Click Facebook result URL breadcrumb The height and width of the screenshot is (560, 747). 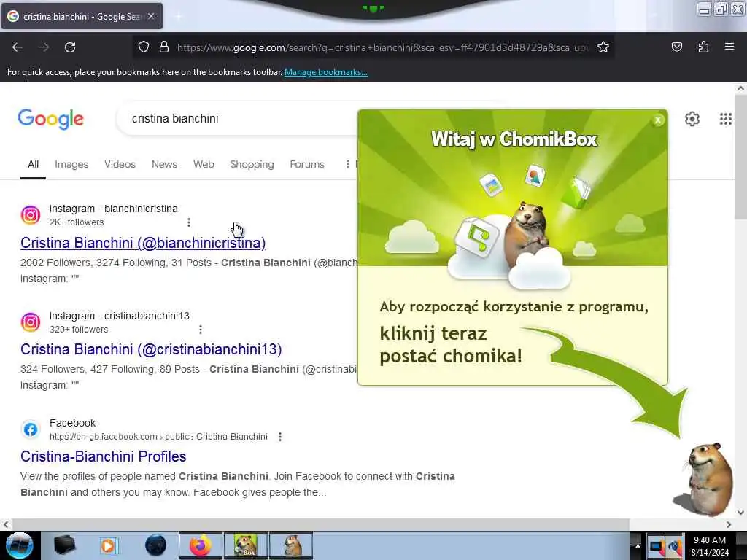tap(158, 437)
